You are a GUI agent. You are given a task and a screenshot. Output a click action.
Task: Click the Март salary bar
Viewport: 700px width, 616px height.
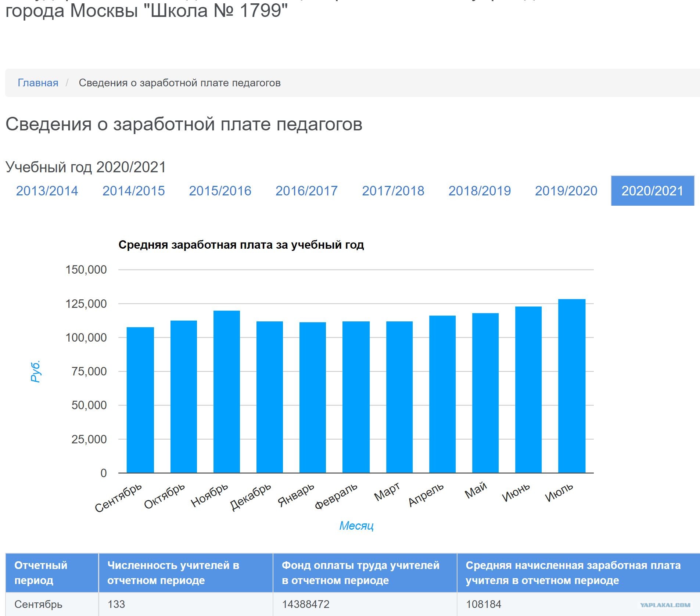399,397
